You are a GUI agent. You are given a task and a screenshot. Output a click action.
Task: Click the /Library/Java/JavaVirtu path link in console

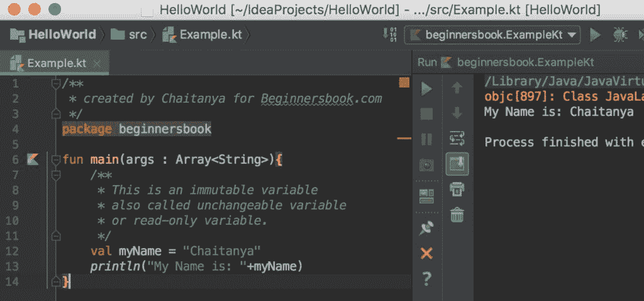tap(564, 81)
